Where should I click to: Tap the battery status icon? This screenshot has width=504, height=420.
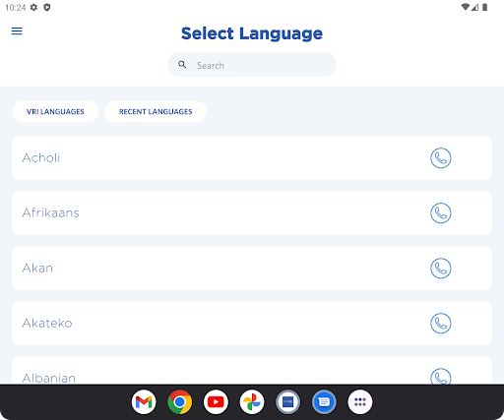[x=484, y=7]
